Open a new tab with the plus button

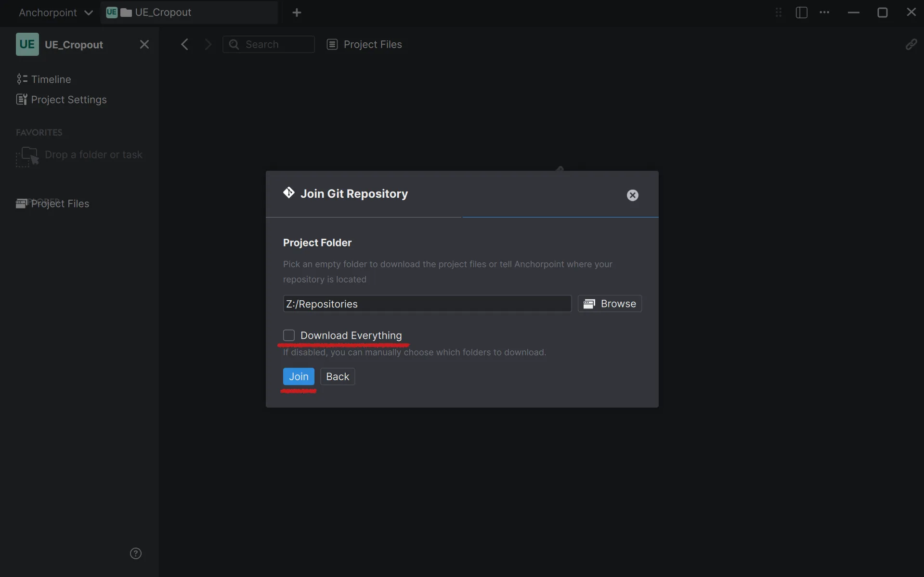[298, 13]
